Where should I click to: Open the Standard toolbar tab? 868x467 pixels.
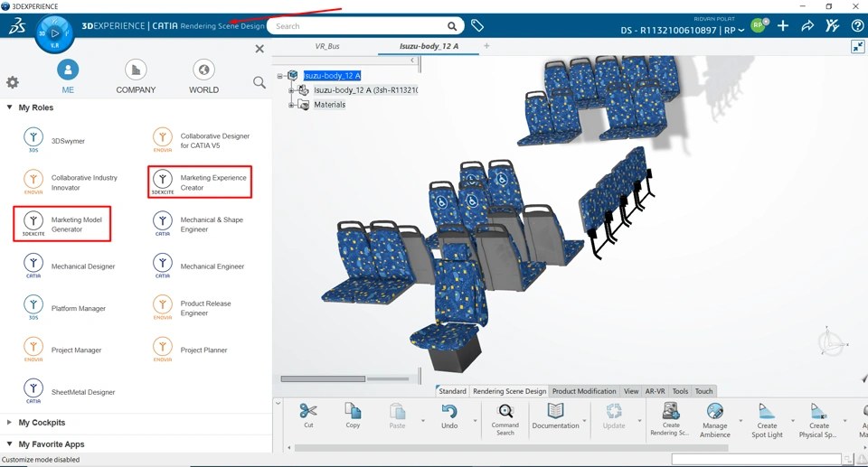(x=452, y=391)
